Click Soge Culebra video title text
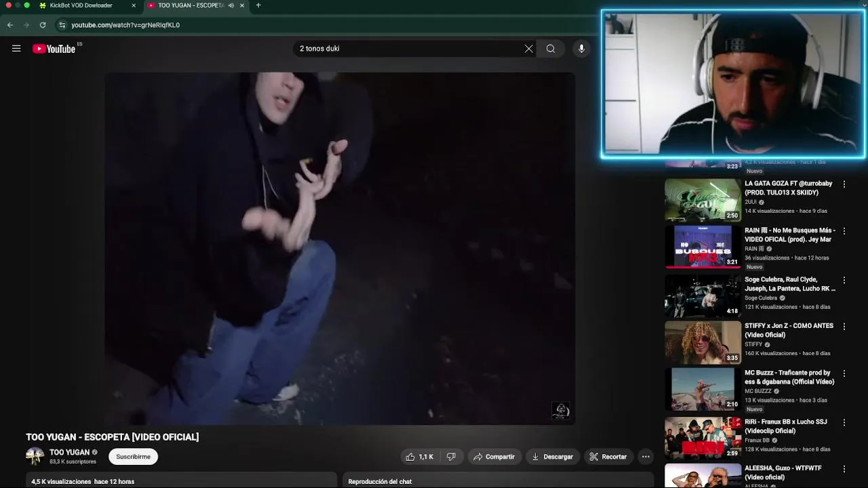The image size is (868, 488). point(790,283)
